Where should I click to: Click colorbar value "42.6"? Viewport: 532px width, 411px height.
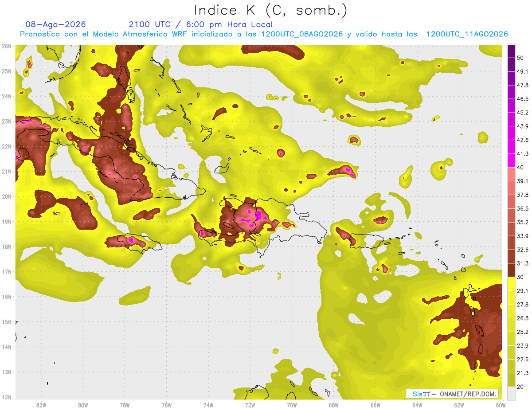(x=523, y=140)
